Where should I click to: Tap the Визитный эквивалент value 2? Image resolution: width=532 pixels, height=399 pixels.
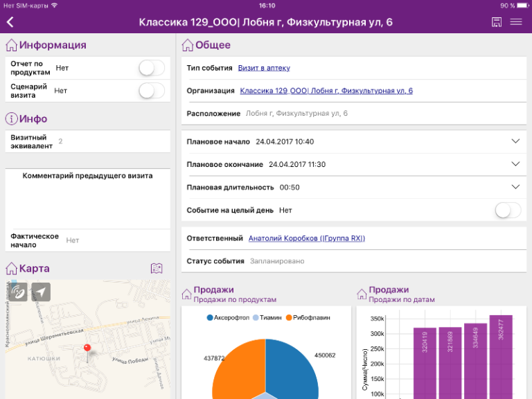click(x=60, y=141)
